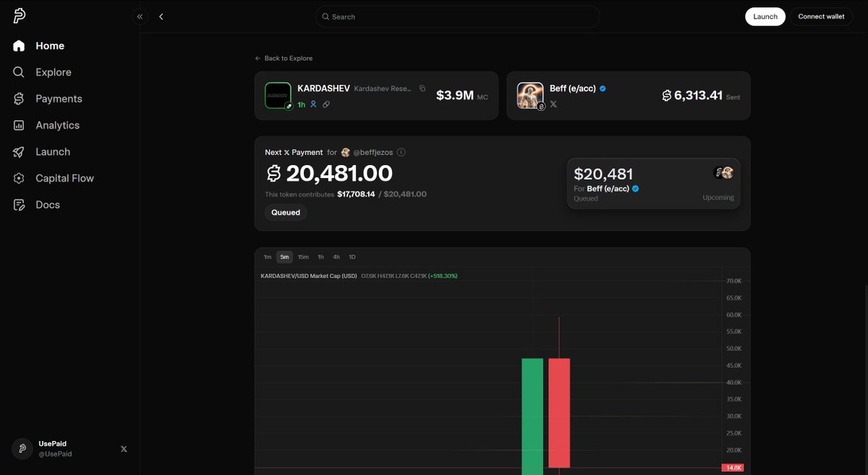Viewport: 868px width, 475px height.
Task: Click the Connect wallet button
Action: [x=821, y=17]
